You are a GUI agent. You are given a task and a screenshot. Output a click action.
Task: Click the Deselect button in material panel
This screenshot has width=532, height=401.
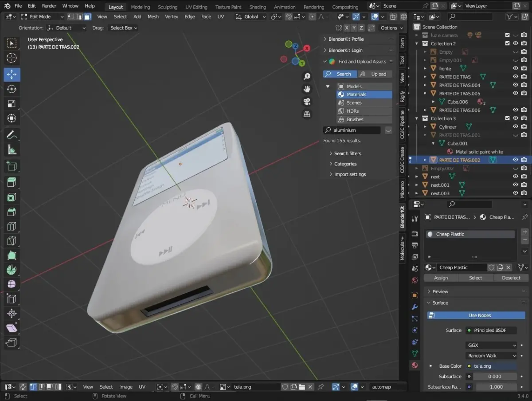click(x=511, y=278)
